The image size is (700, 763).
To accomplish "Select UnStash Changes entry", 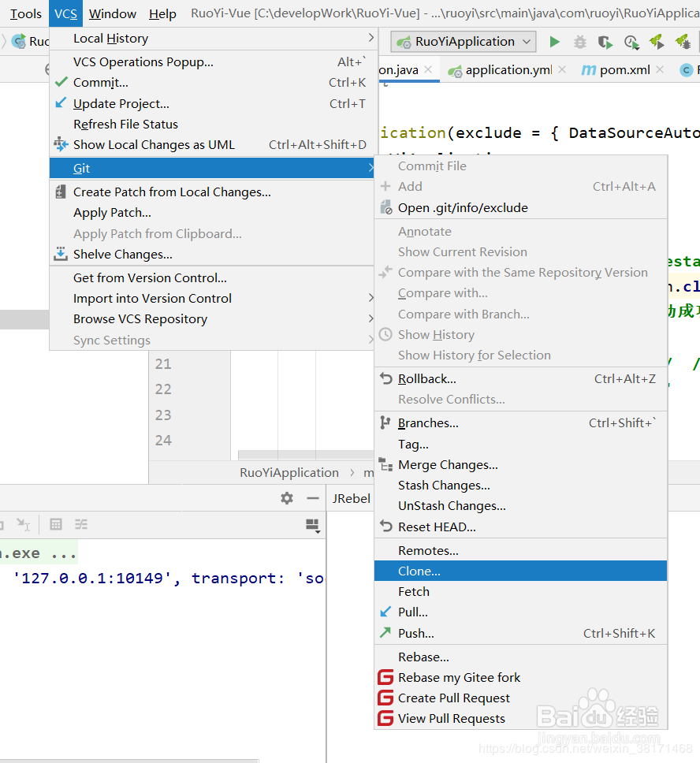I will tap(520, 506).
